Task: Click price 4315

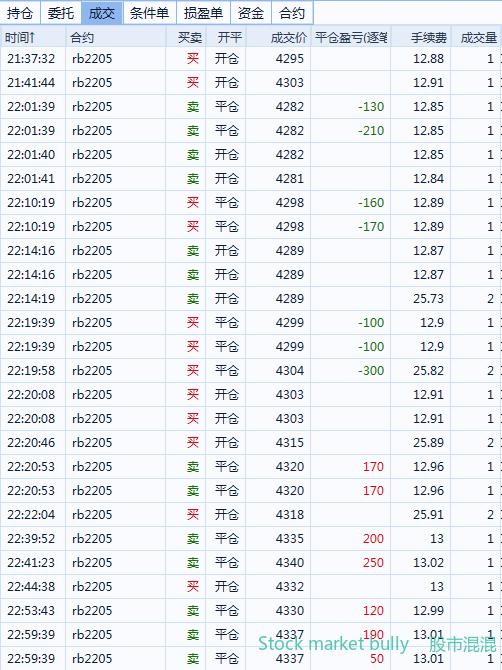Action: coord(290,442)
